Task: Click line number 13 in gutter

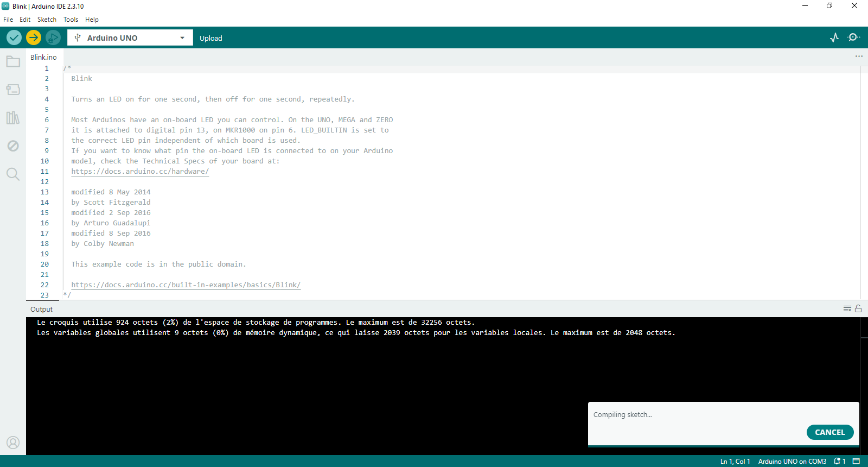Action: click(44, 192)
